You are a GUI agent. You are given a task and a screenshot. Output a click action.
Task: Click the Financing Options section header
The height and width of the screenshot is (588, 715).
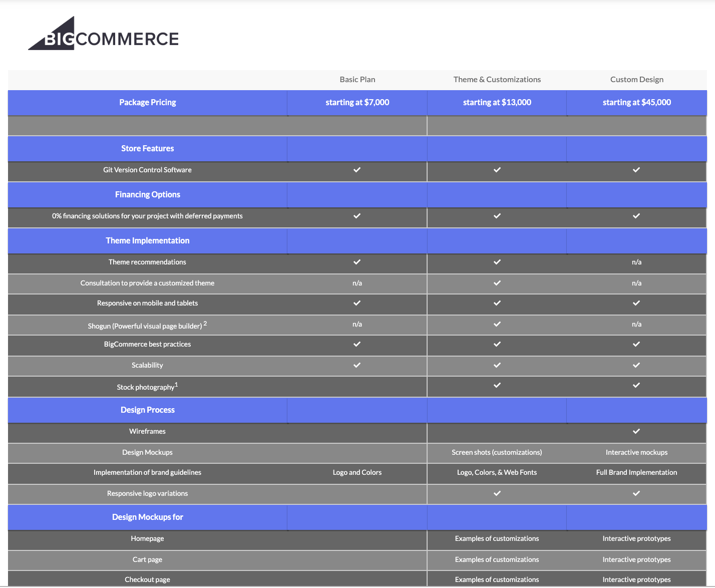tap(148, 194)
